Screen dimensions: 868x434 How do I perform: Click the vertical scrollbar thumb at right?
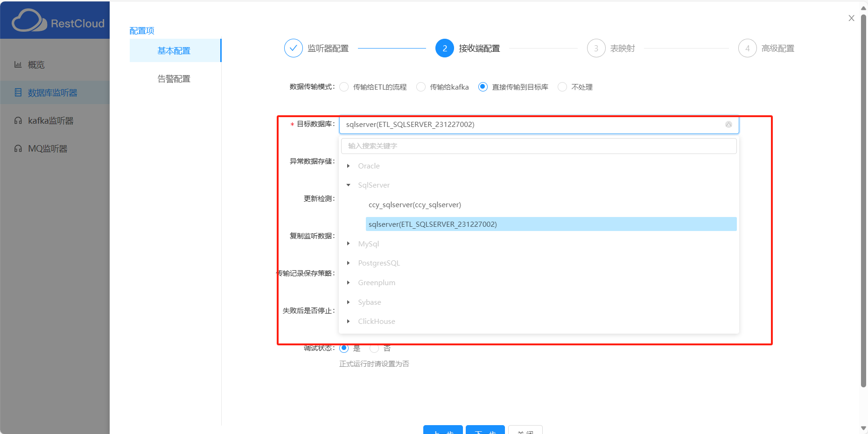tap(863, 201)
